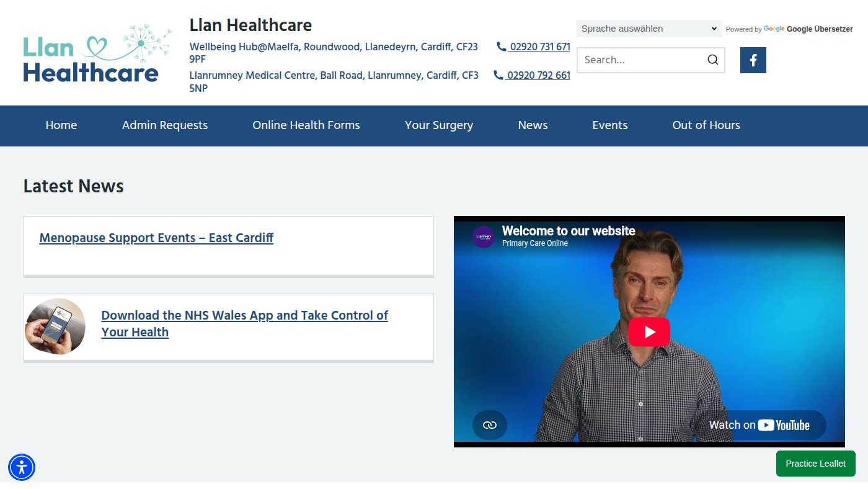The image size is (868, 489).
Task: Click Wellbeing Hub@Maelfa address text
Action: (334, 53)
